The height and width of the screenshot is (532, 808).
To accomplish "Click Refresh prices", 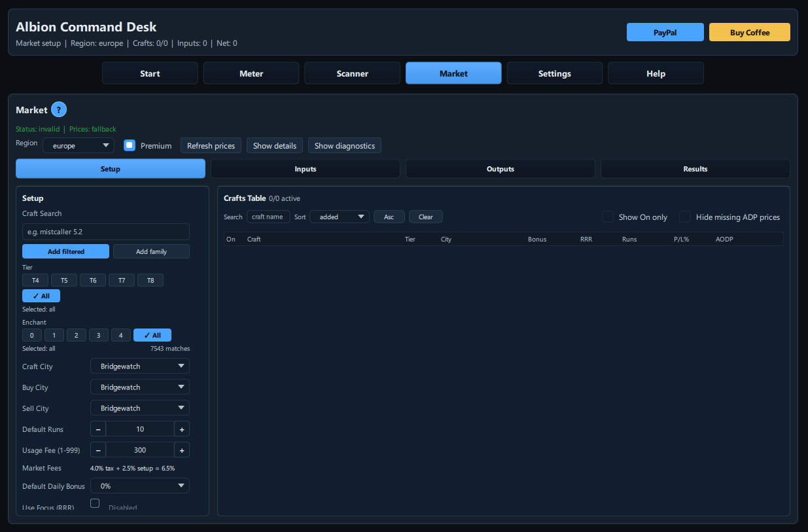I will tap(211, 145).
